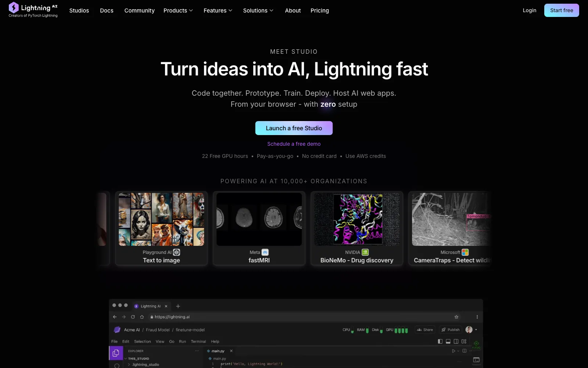Open the caret menu next to avatar

point(476,330)
